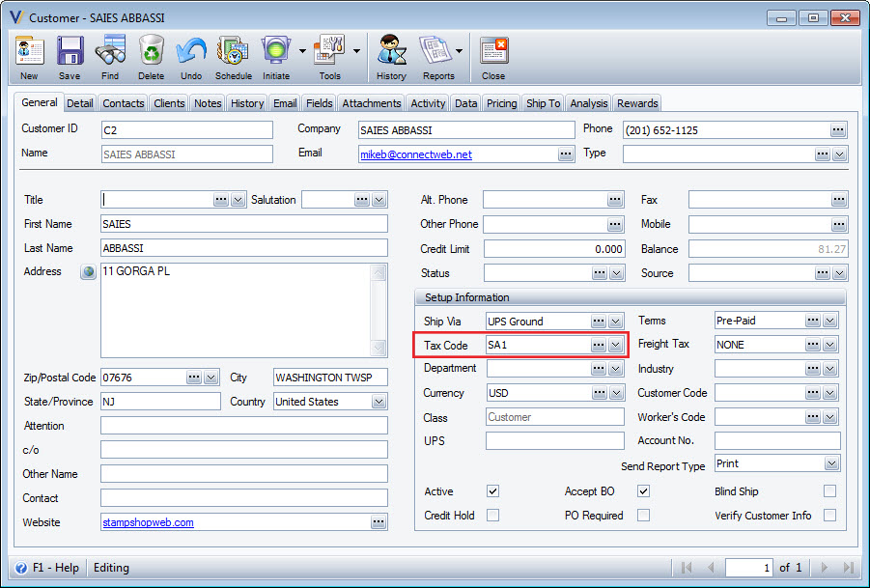Enable the Credit Hold checkbox

click(x=492, y=516)
